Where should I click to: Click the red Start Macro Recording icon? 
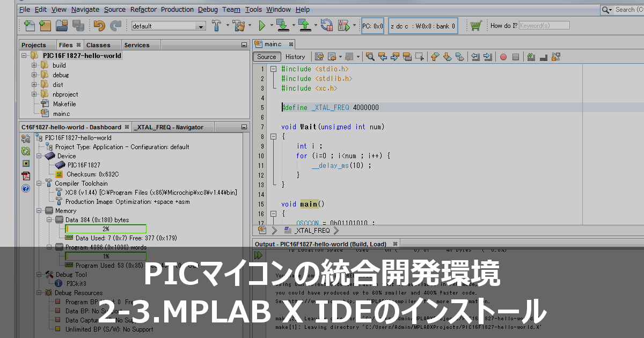503,57
